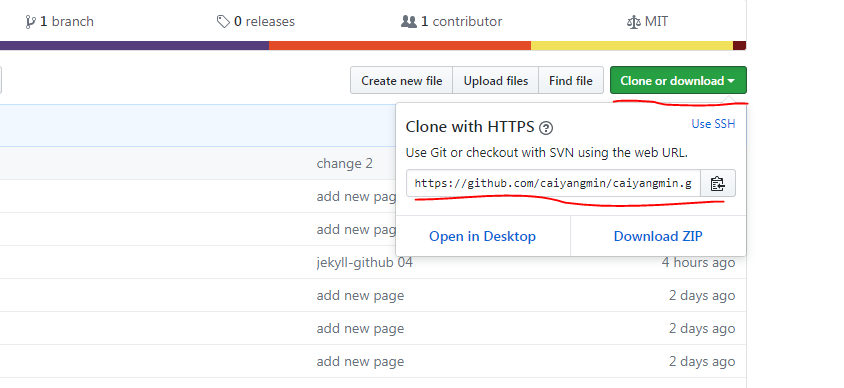Click the people icon beside 1 contributor
Screen dimensions: 844x388
[409, 22]
